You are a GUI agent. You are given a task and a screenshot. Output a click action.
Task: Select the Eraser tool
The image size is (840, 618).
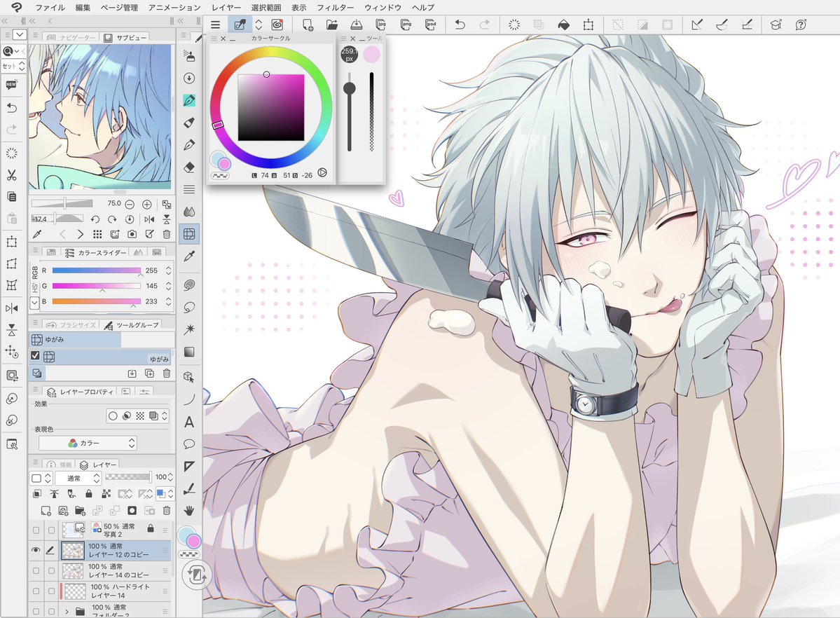pyautogui.click(x=189, y=167)
